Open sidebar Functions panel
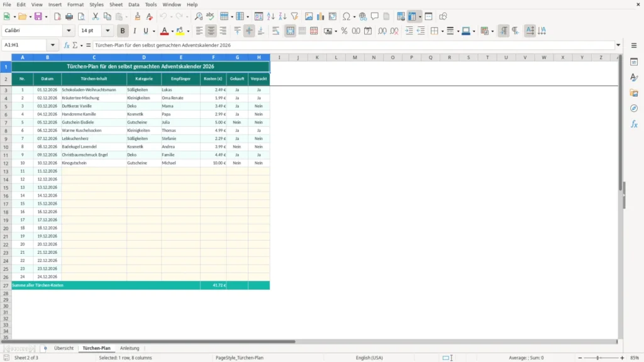 pos(634,124)
